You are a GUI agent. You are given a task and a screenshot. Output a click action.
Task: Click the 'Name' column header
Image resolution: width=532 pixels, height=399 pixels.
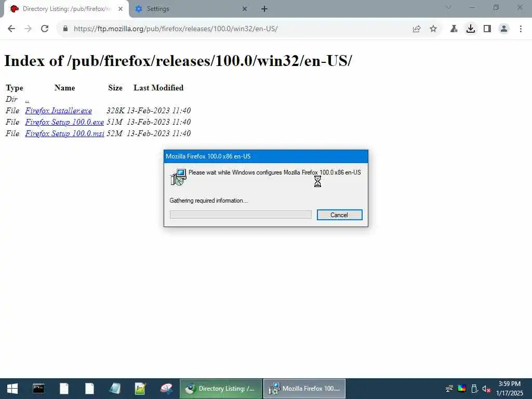pyautogui.click(x=65, y=88)
